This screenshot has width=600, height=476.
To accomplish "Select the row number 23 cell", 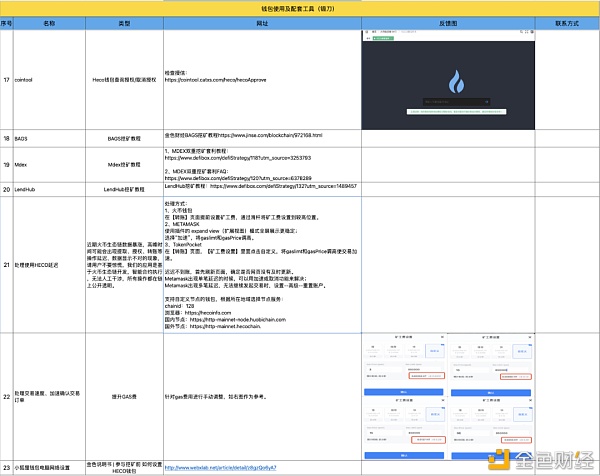I will coord(7,468).
